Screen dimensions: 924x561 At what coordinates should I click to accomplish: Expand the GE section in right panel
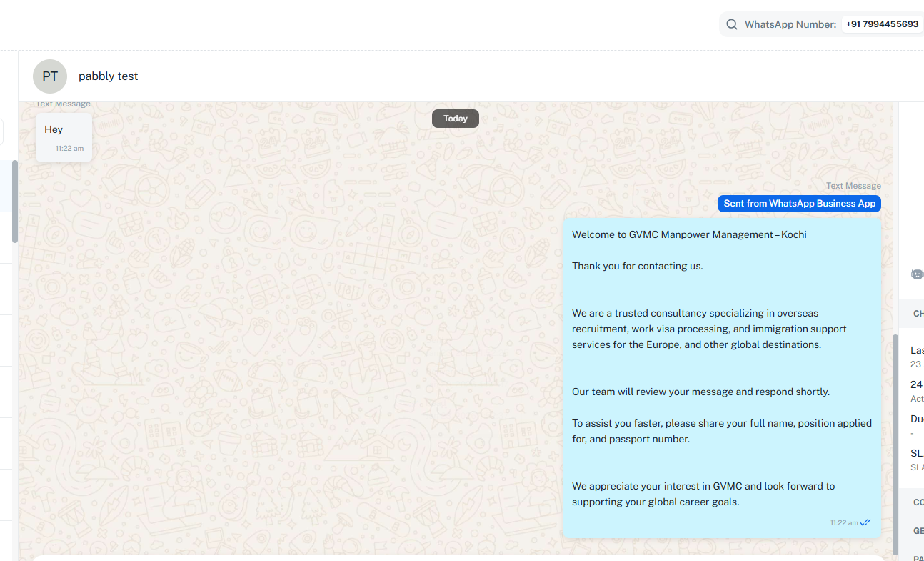(918, 531)
